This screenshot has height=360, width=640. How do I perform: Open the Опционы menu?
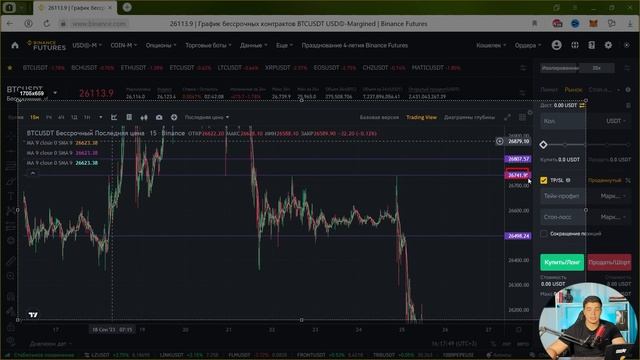point(161,45)
